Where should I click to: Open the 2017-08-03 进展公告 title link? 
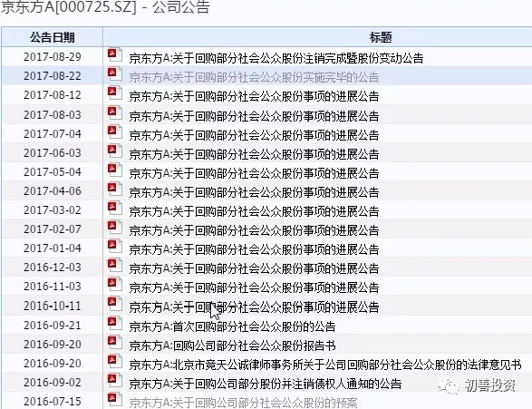[254, 116]
